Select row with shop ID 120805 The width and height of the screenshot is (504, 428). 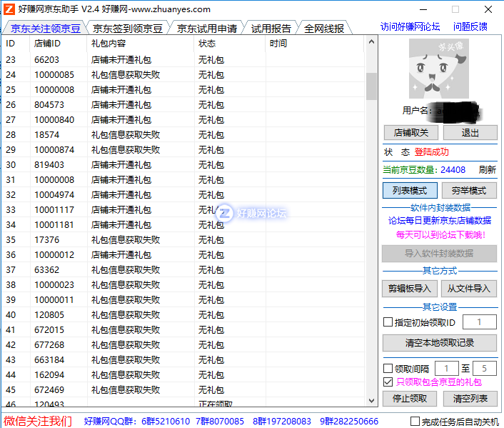(x=183, y=314)
